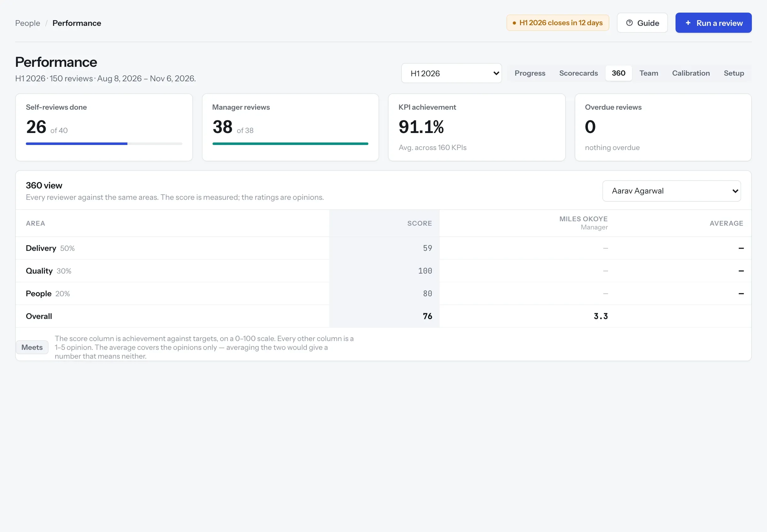Switch to the Scorecards tab
767x532 pixels.
click(579, 73)
